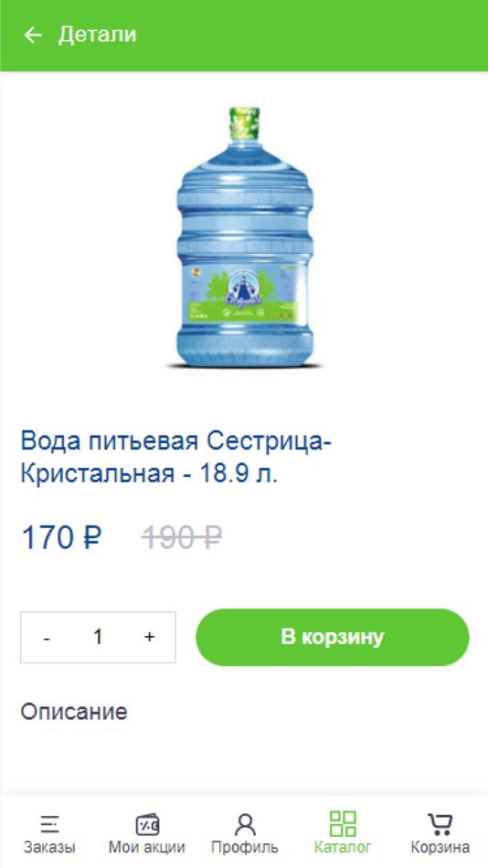Decrease quantity with the minus button
The image size is (488, 868).
point(48,638)
